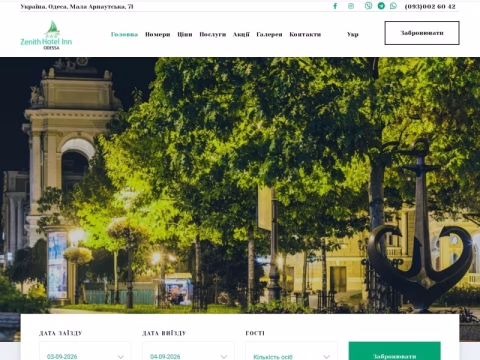Open the Укр language selector

click(x=353, y=34)
